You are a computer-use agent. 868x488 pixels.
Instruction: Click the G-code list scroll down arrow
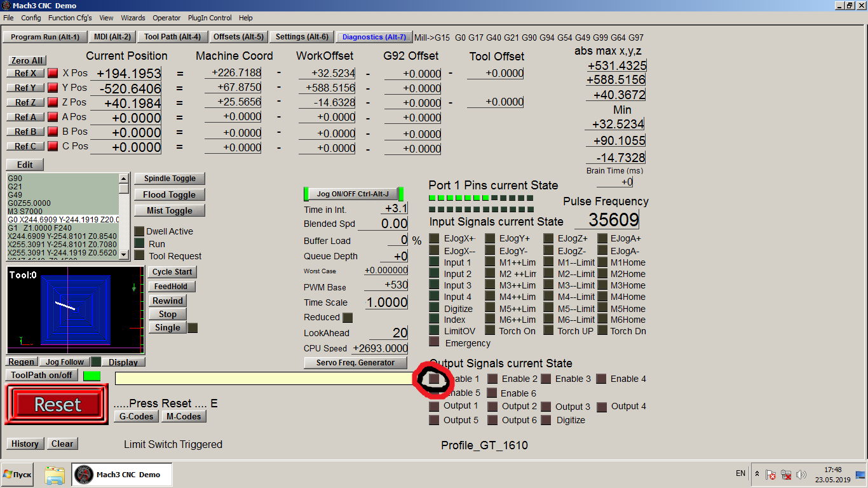click(x=124, y=255)
